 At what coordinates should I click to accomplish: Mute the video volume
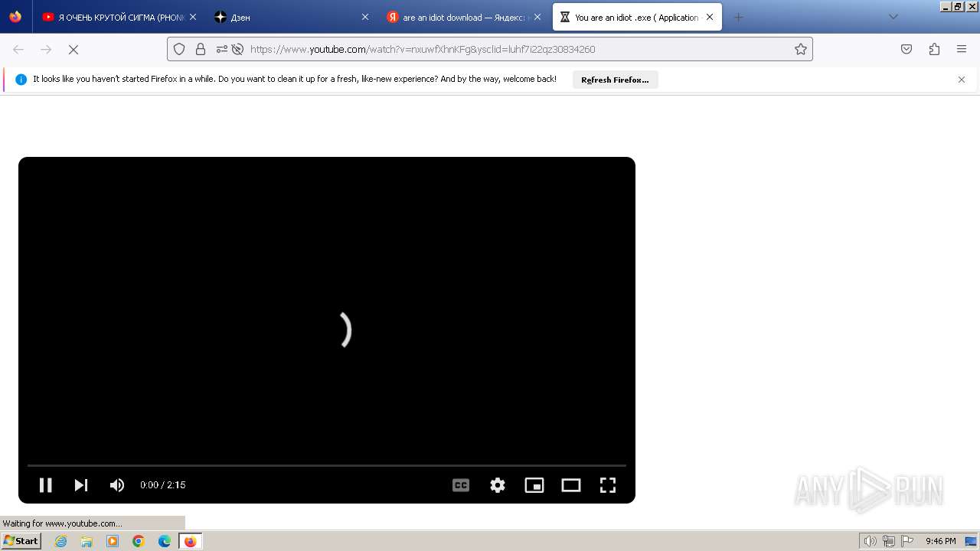click(x=117, y=485)
